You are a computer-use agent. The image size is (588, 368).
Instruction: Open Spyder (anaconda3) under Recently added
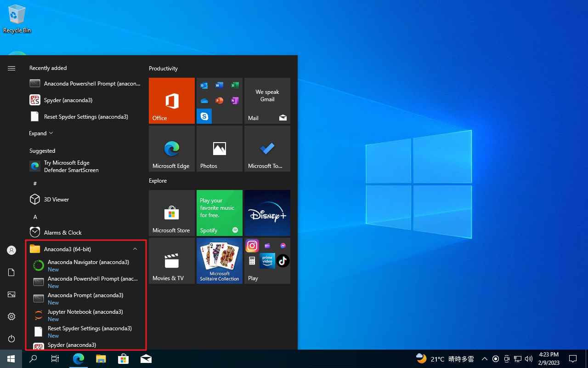(85, 100)
